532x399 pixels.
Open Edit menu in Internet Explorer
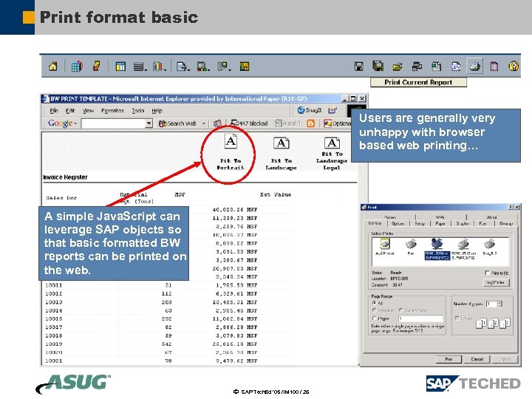(70, 111)
